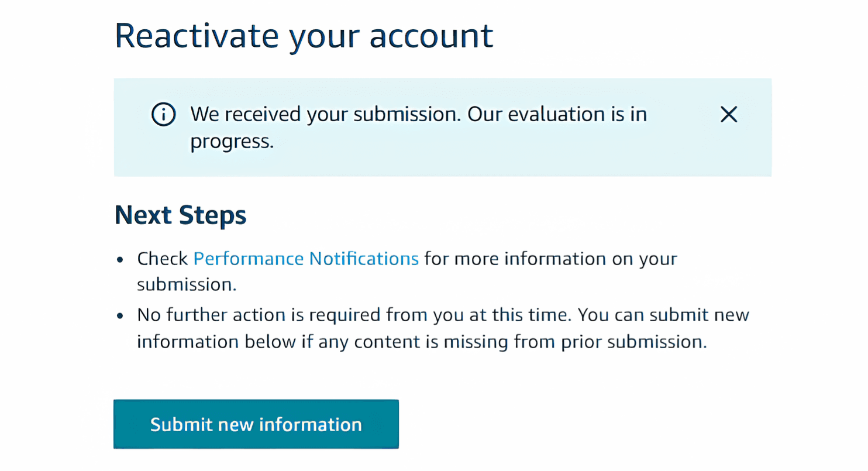The width and height of the screenshot is (868, 471).
Task: Dismiss the submission received notification
Action: tap(729, 115)
